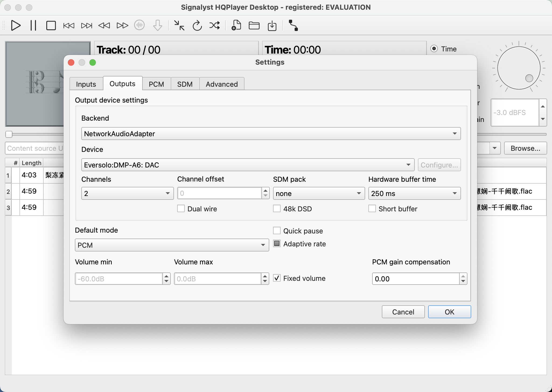Open the Backend dropdown NetworkAudioAdapter
Image resolution: width=552 pixels, height=392 pixels.
271,134
